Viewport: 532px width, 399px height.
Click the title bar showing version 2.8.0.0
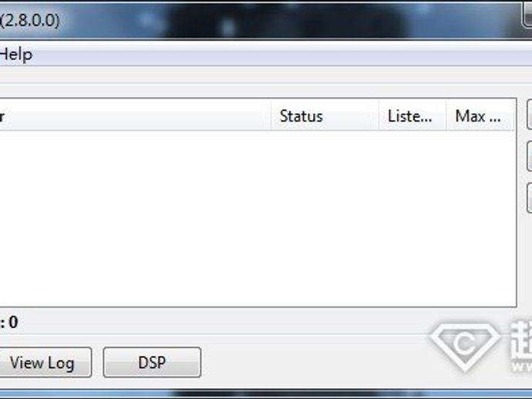tap(258, 20)
